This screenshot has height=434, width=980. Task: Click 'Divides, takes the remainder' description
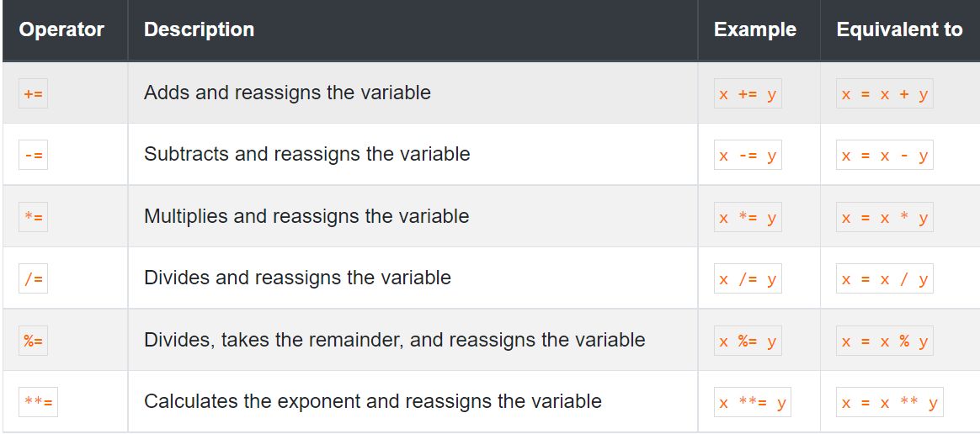394,340
